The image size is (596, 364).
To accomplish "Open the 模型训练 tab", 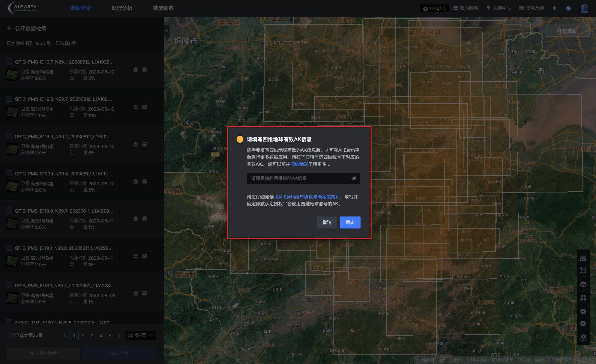I will pyautogui.click(x=163, y=8).
